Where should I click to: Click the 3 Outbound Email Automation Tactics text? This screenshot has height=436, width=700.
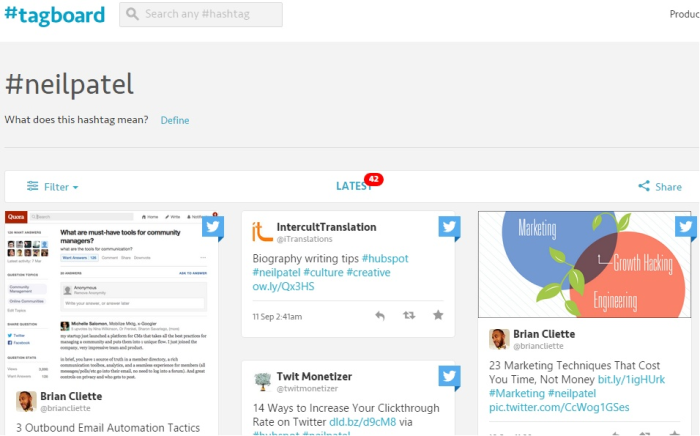click(108, 428)
